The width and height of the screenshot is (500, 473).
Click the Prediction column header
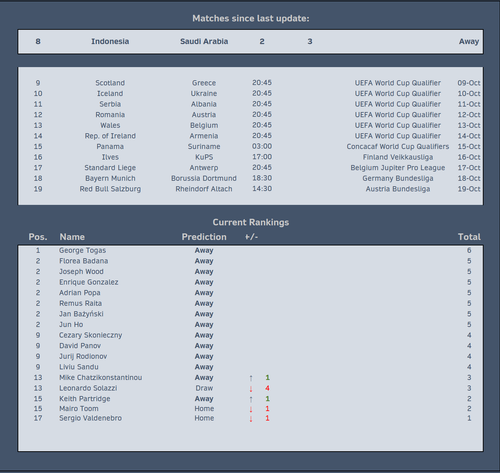pos(204,237)
